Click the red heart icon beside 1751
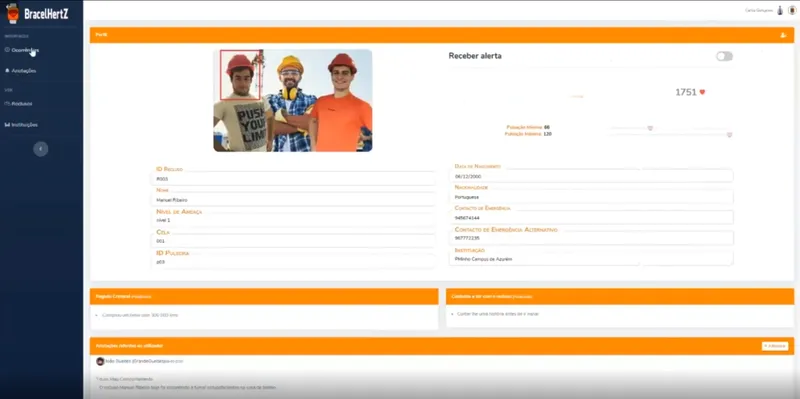This screenshot has width=800, height=399. coord(702,92)
